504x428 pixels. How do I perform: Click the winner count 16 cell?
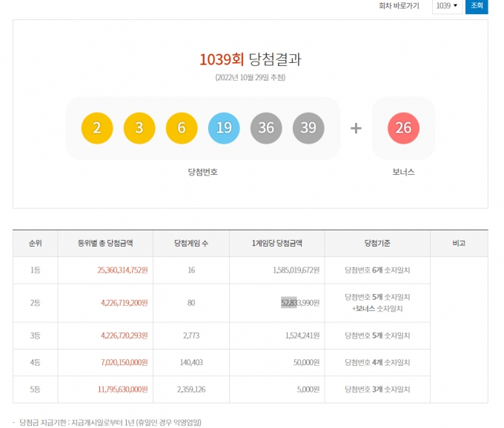191,270
